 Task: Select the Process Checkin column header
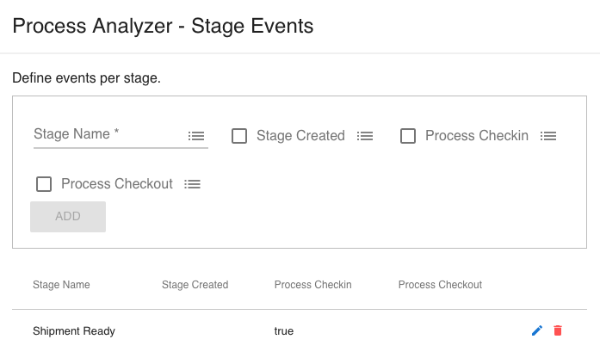(312, 285)
